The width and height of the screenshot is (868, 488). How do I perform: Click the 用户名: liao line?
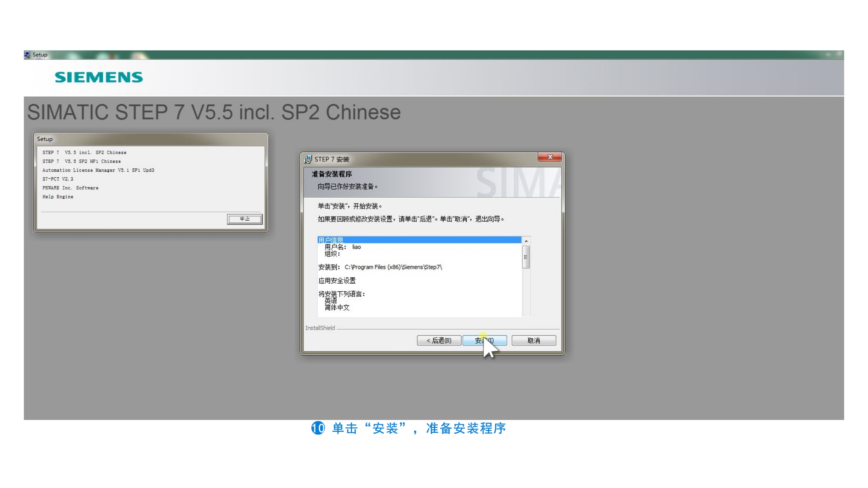click(x=343, y=247)
